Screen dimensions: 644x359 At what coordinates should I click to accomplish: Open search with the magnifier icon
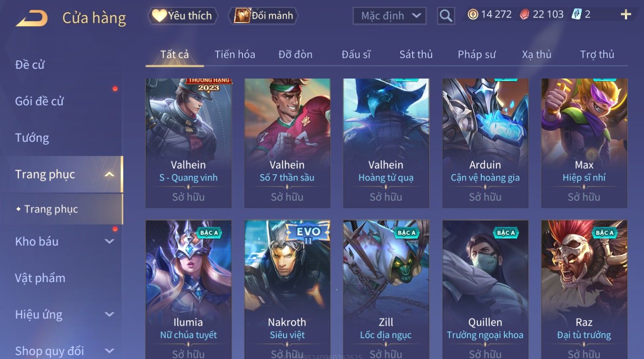click(446, 16)
